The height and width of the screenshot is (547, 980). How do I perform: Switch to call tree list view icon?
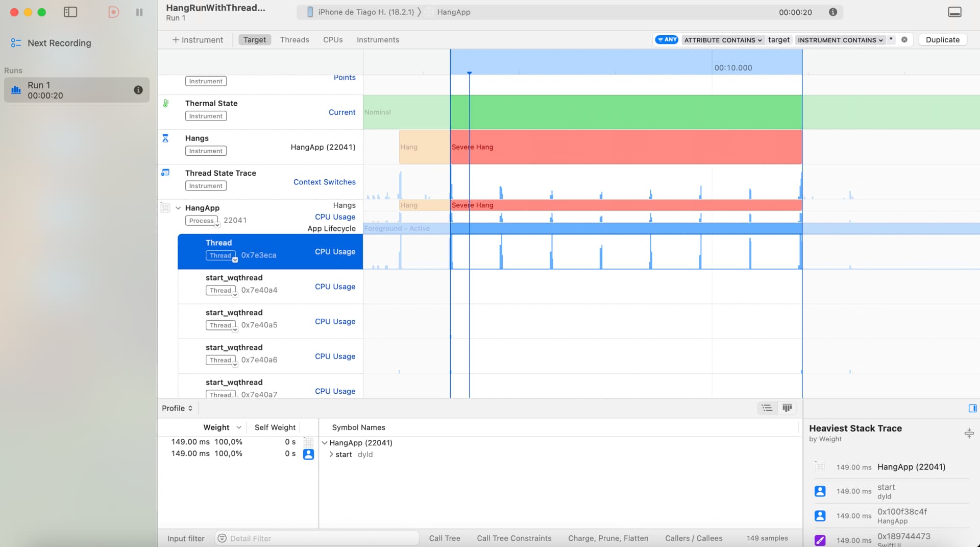767,408
